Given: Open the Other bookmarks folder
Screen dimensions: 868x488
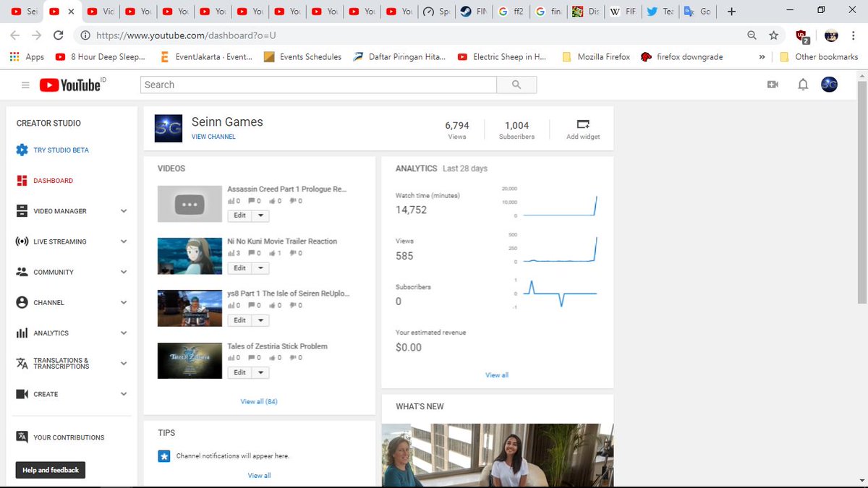Looking at the screenshot, I should point(819,56).
